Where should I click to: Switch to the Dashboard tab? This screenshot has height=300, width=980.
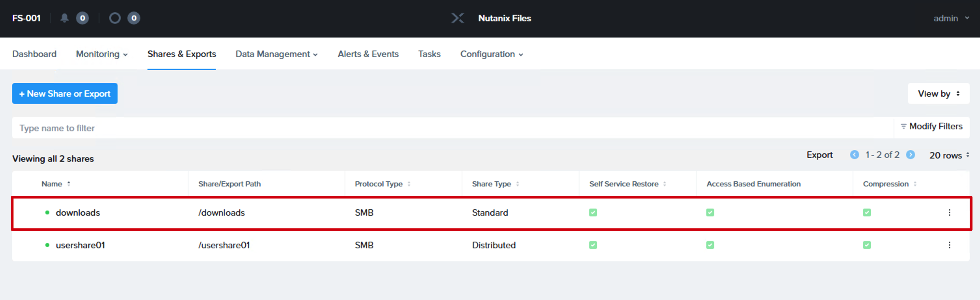point(34,54)
